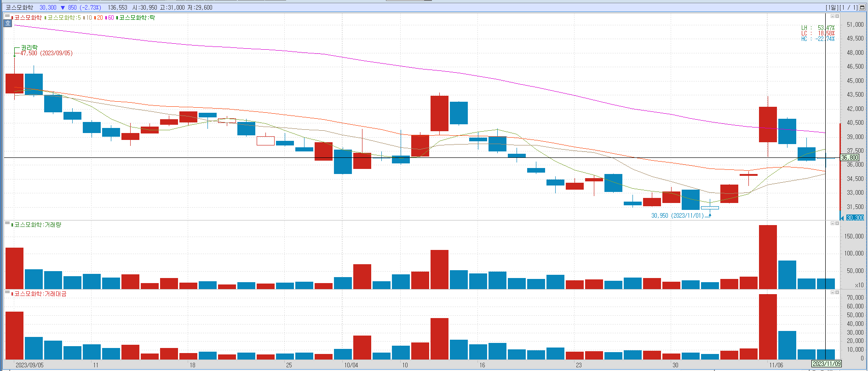Collapse the price chart pane

pyautogui.click(x=832, y=16)
